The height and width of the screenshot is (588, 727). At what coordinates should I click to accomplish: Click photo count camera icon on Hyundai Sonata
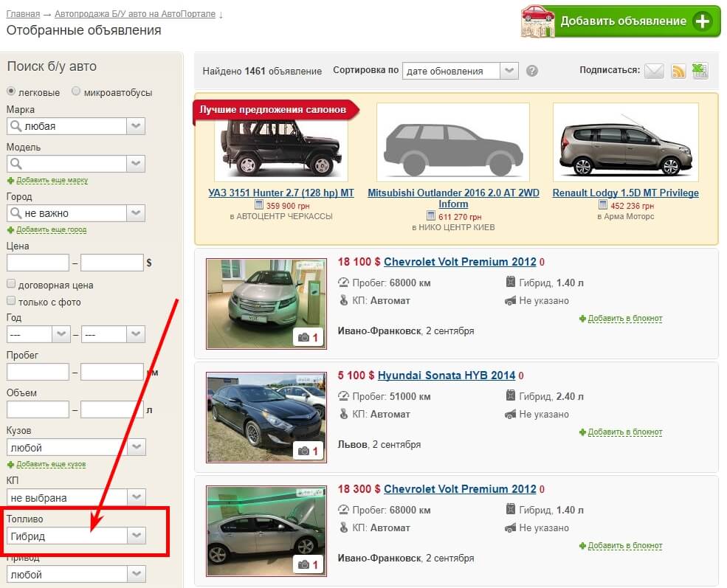point(303,451)
